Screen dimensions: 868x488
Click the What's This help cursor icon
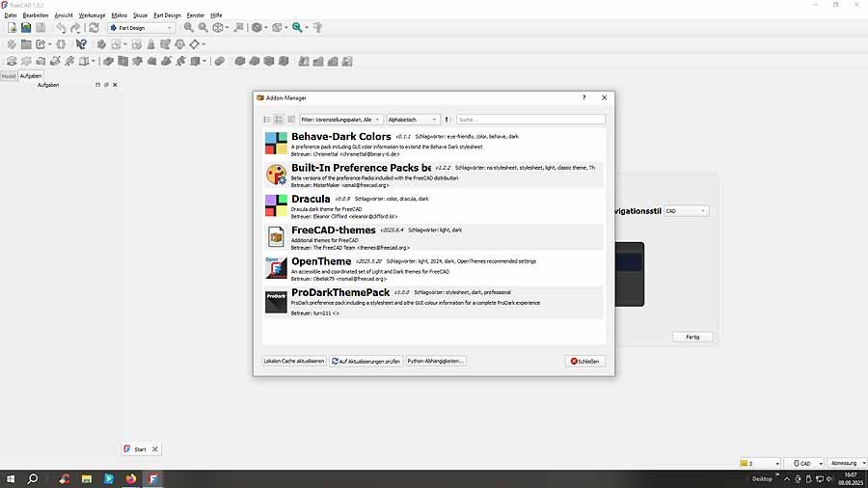pyautogui.click(x=82, y=44)
